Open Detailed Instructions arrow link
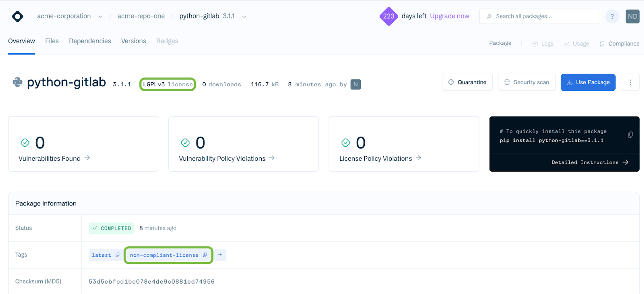The image size is (644, 294). tap(589, 162)
